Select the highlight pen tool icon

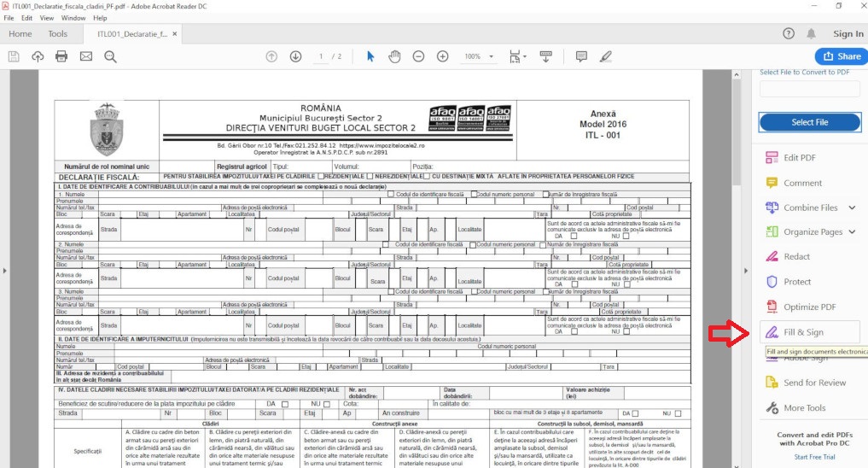[x=606, y=56]
